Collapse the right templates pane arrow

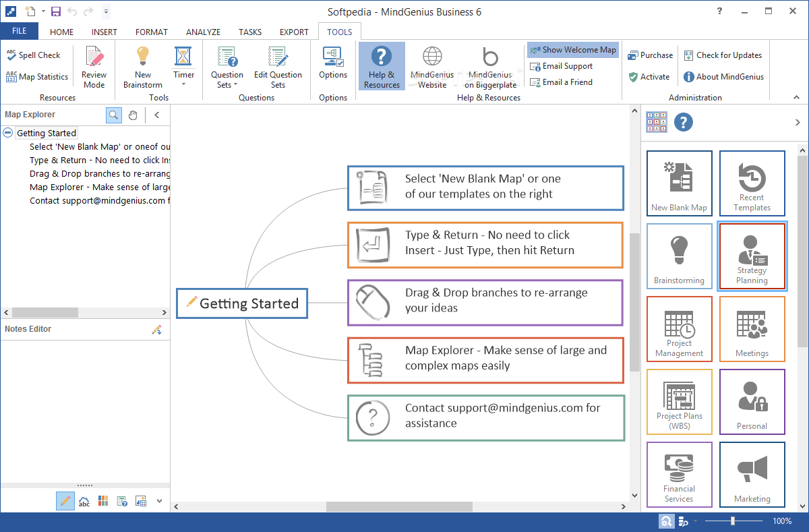[x=798, y=122]
